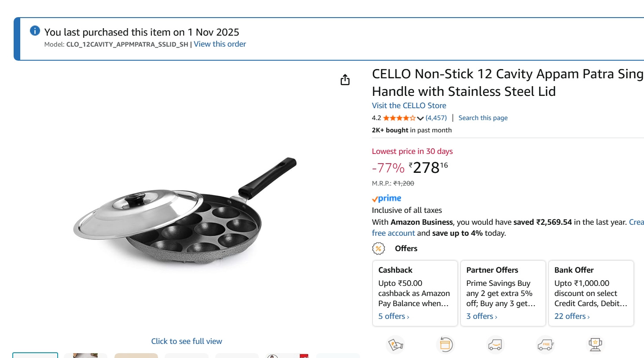This screenshot has width=644, height=358.
Task: Share this product listing
Action: [x=345, y=80]
